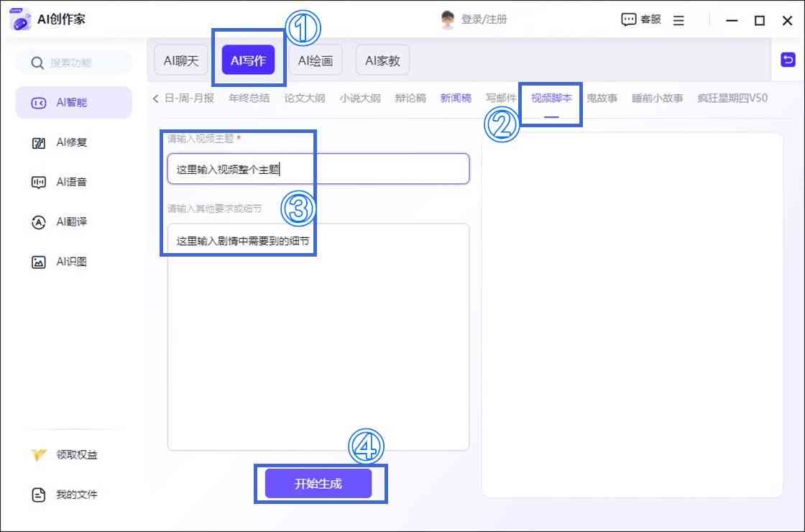Click the search magnifier icon
Viewport: 805px width, 532px height.
coord(37,63)
